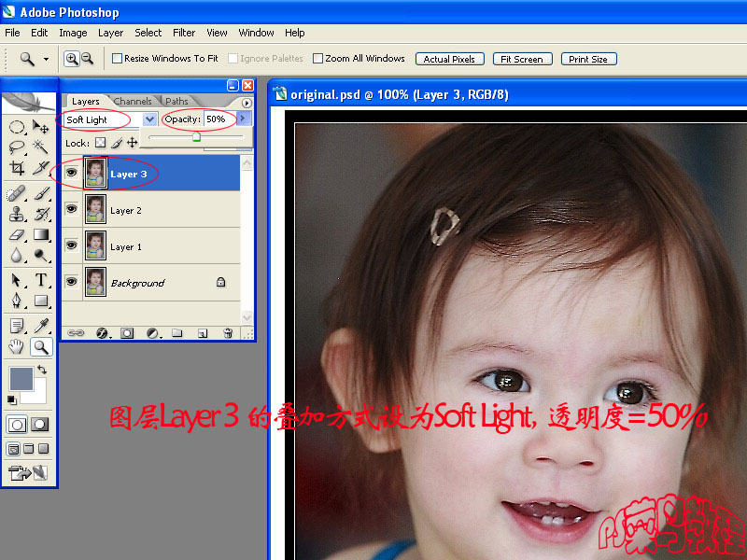Switch to the Channels tab

(133, 101)
